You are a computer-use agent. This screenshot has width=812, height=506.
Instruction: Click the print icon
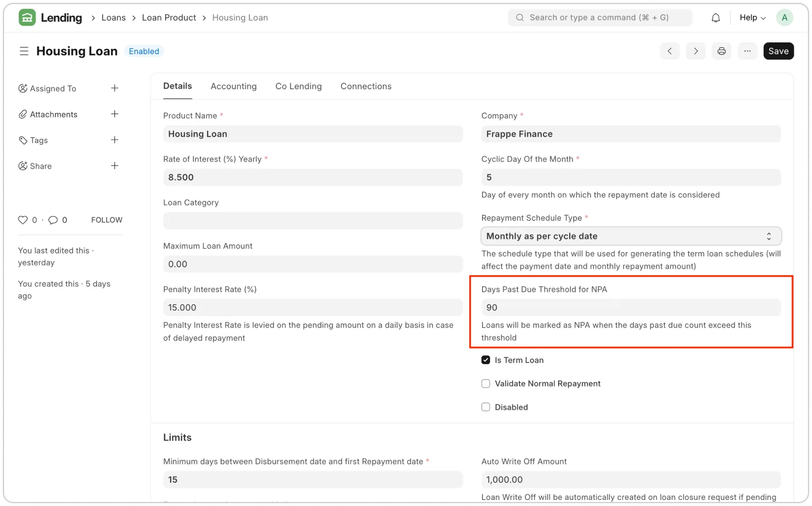coord(721,51)
